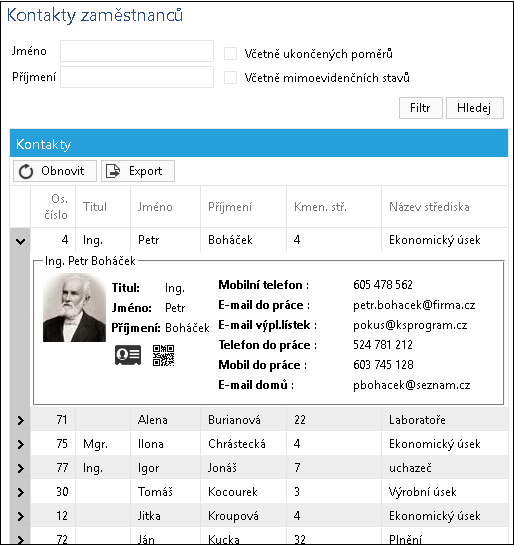514x545 pixels.
Task: Expand the Jitka Kroupová row
Action: pyautogui.click(x=21, y=516)
